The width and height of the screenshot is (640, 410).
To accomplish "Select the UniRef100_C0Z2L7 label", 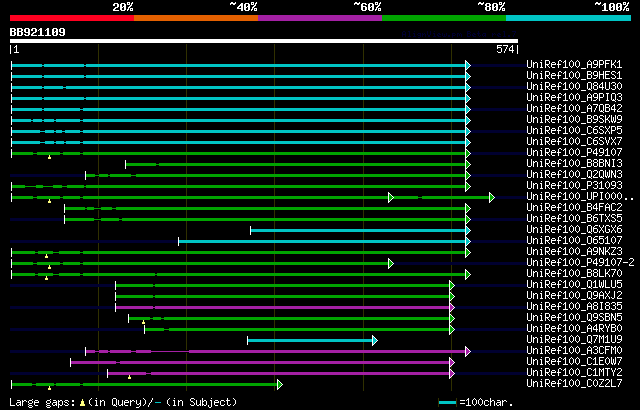I will [x=574, y=384].
